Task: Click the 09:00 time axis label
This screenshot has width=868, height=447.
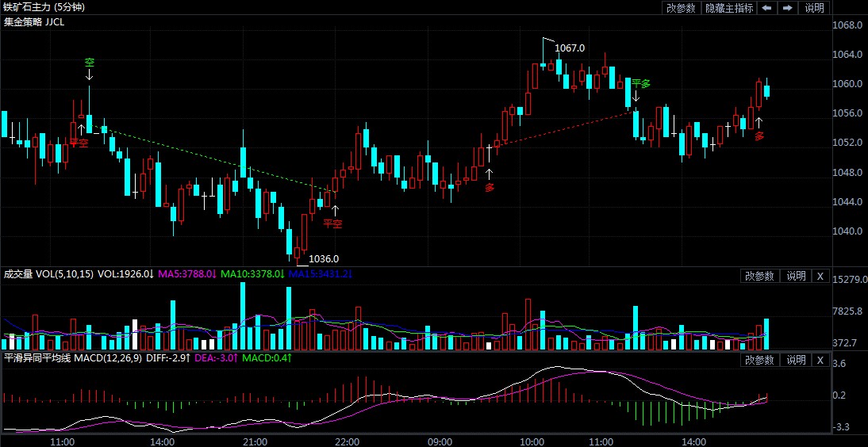Action: 440,442
